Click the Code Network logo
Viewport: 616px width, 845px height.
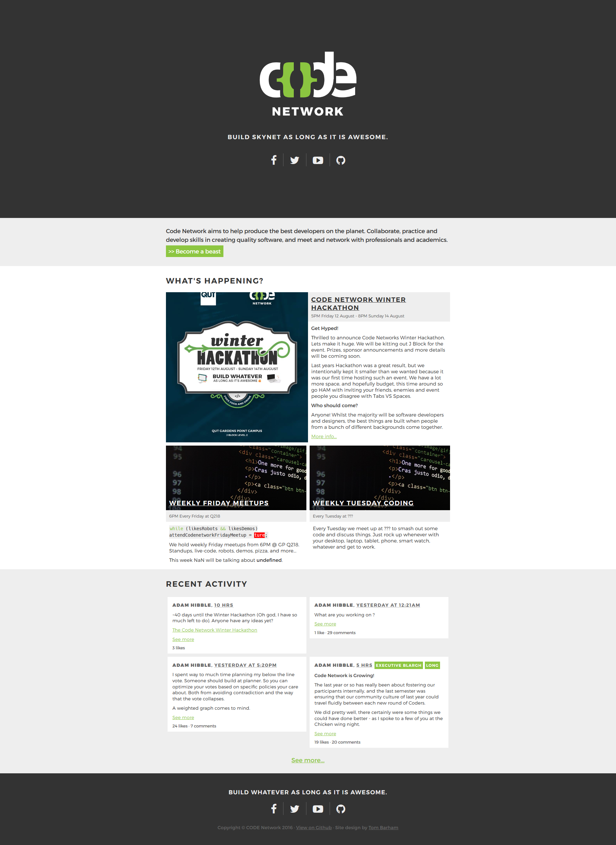point(308,84)
